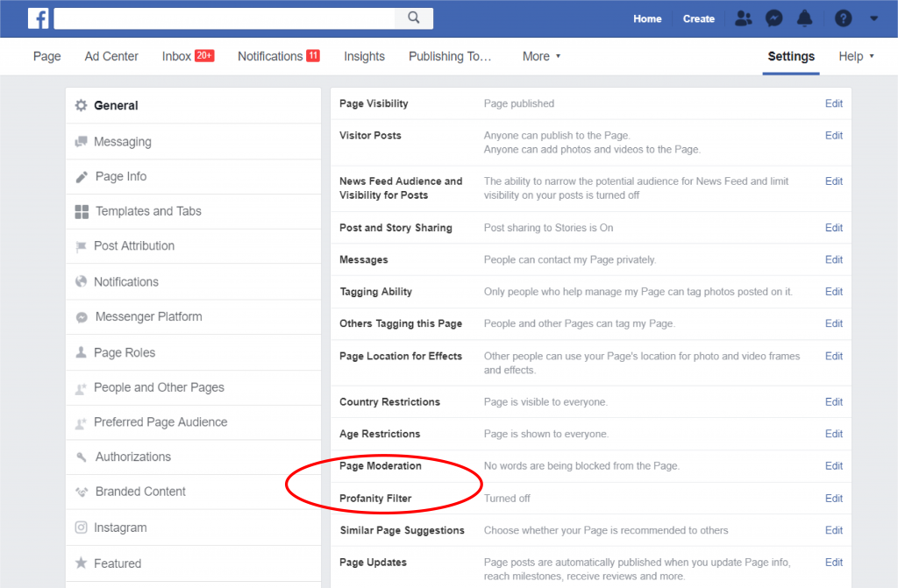This screenshot has height=588, width=898.
Task: Click the search magnifying glass icon
Action: (412, 18)
